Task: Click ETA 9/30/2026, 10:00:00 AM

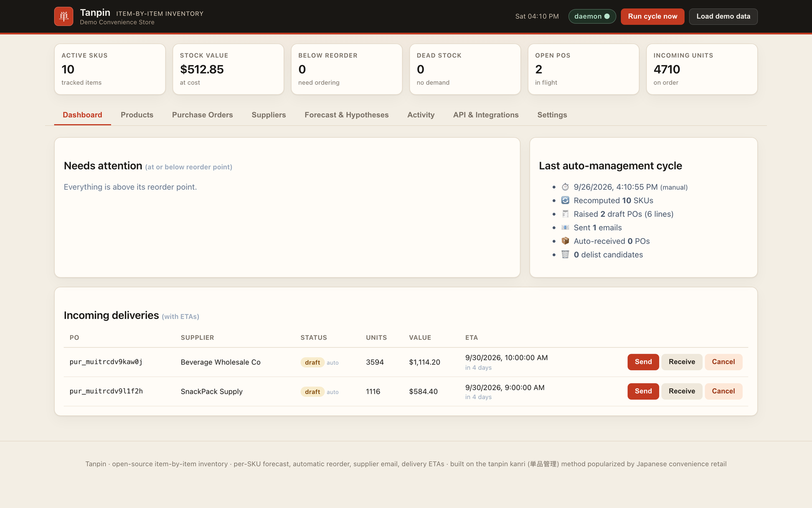Action: point(506,358)
